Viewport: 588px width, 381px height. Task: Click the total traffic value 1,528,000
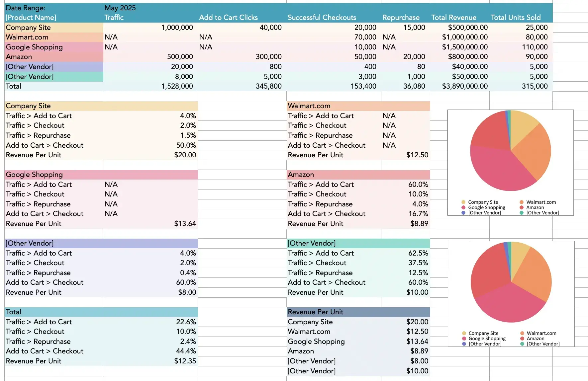coord(177,86)
